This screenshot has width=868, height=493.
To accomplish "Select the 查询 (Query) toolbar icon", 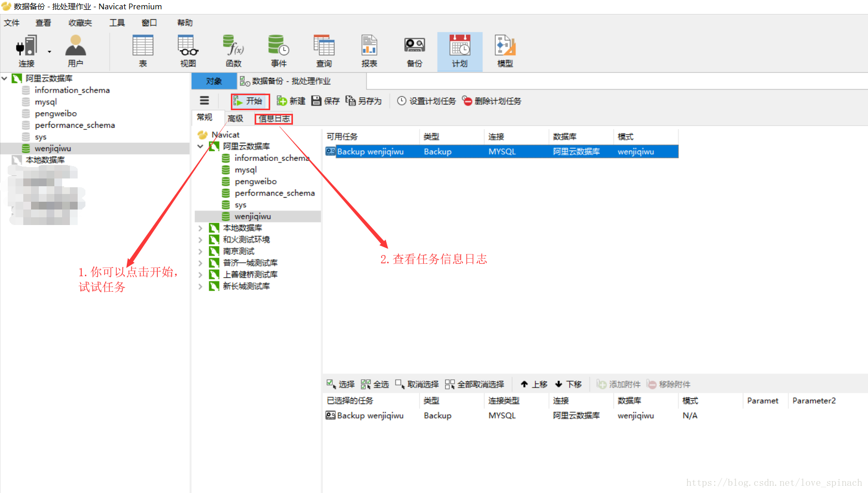I will [x=324, y=51].
